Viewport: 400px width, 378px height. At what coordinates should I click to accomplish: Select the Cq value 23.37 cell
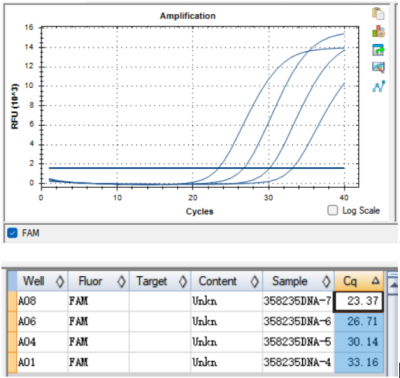coord(359,301)
